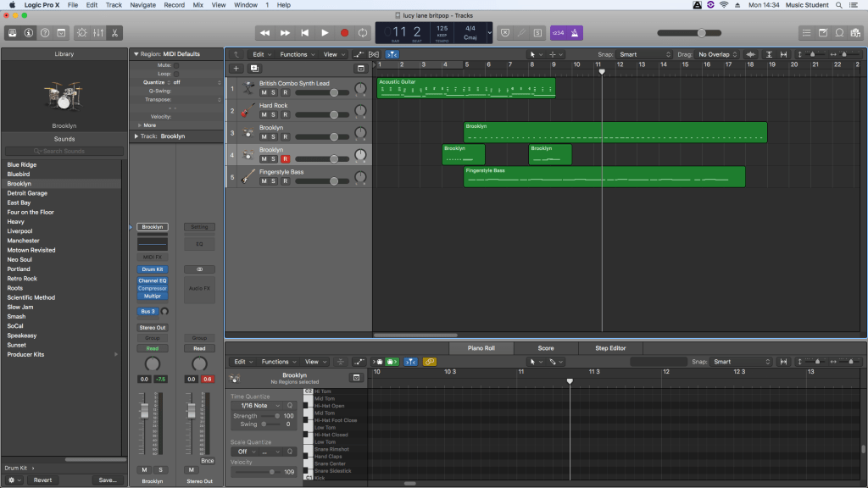Open the Navigate menu

142,5
